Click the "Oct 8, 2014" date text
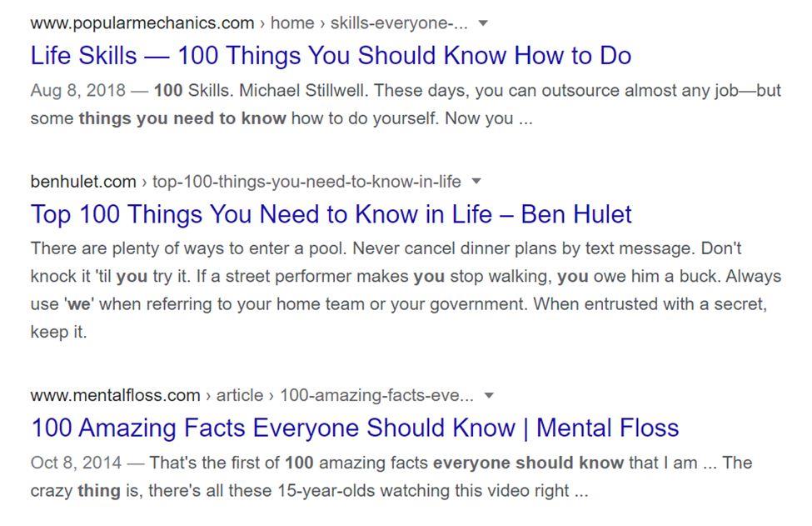 coord(76,463)
